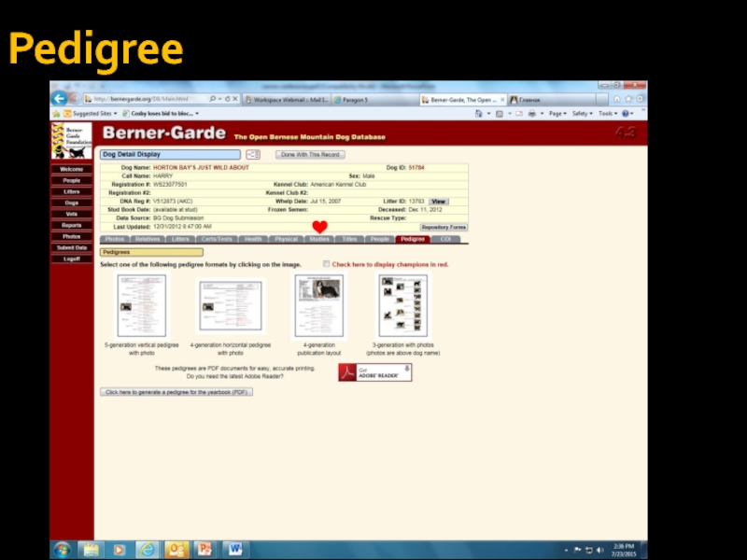Click the Help question mark icon

pyautogui.click(x=625, y=114)
